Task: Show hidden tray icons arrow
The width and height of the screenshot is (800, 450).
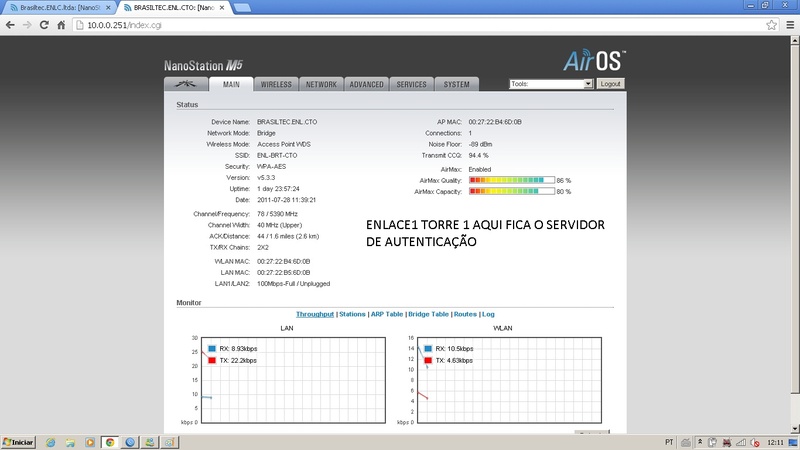Action: (x=700, y=442)
